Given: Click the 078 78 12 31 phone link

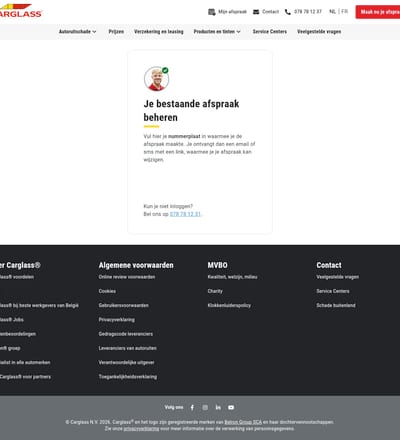Looking at the screenshot, I should [x=185, y=214].
